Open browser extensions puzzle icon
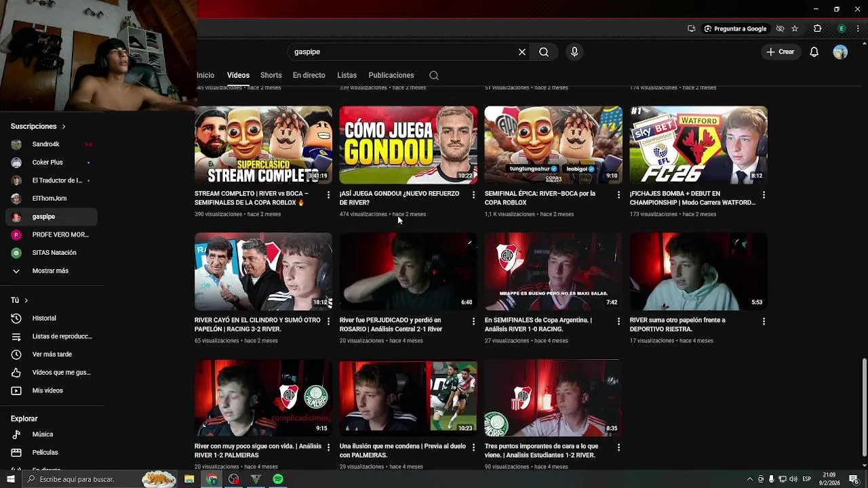The image size is (868, 488). (x=818, y=28)
